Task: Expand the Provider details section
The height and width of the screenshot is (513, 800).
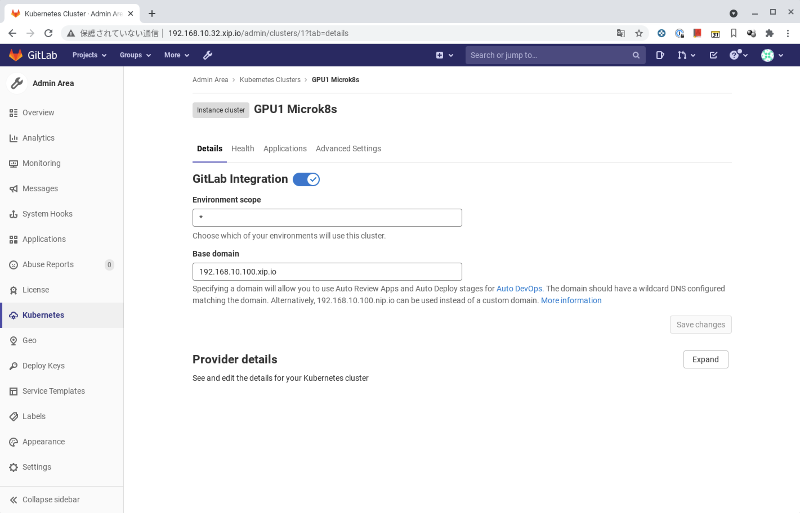Action: pyautogui.click(x=705, y=359)
